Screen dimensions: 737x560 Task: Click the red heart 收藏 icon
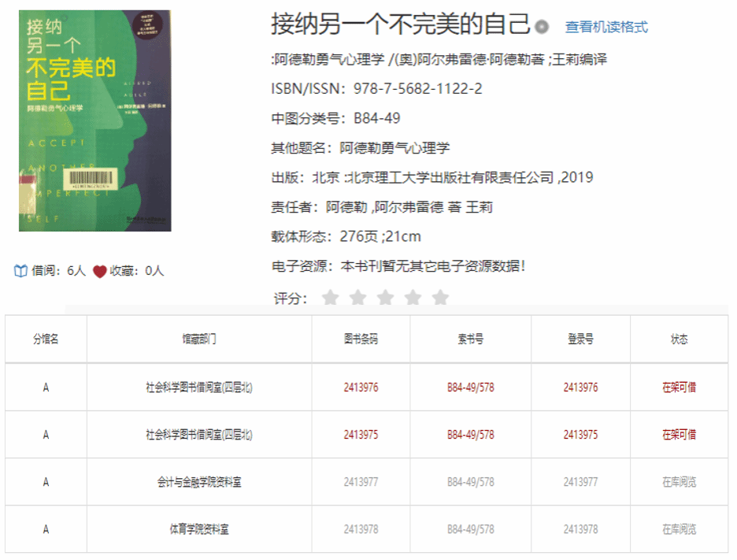pos(99,271)
